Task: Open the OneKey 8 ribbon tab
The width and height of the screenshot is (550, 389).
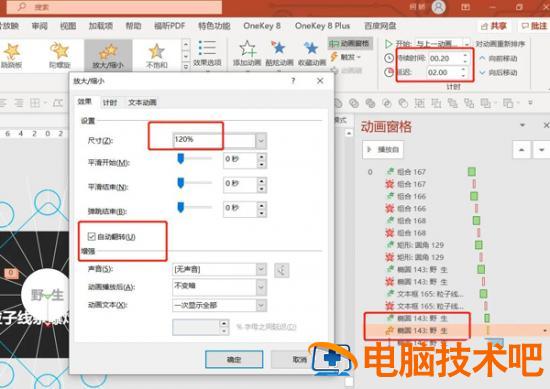Action: point(262,26)
